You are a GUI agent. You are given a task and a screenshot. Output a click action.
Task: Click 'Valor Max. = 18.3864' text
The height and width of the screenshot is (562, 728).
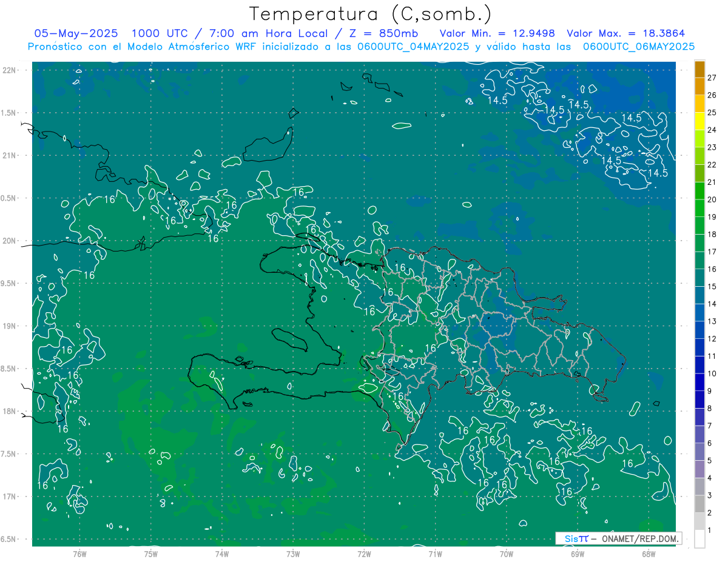tap(626, 33)
